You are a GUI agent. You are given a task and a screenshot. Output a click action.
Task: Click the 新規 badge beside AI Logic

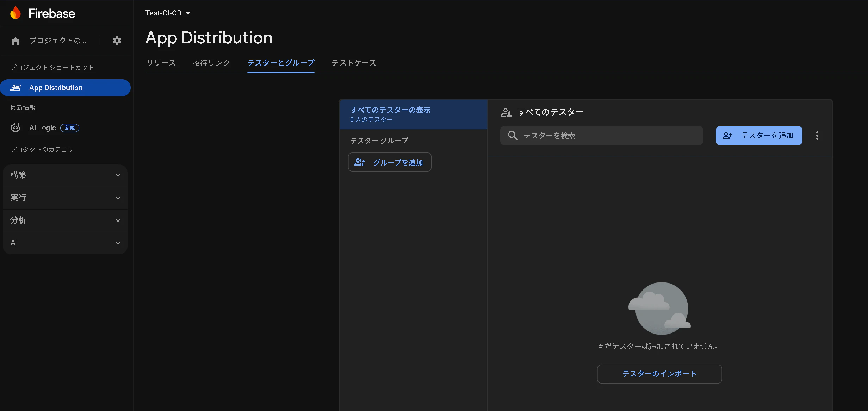pyautogui.click(x=70, y=128)
